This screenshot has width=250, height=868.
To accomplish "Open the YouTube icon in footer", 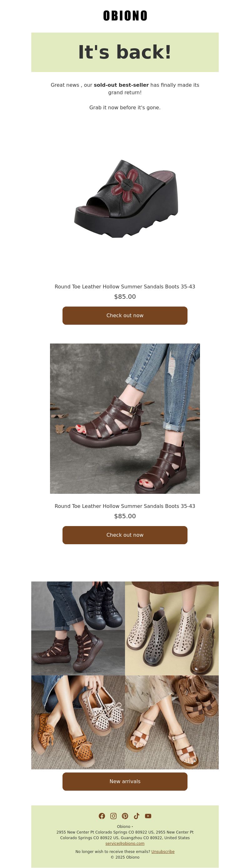I will [x=148, y=816].
